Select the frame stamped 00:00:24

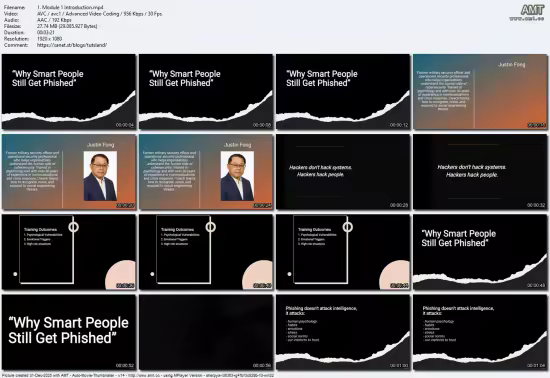tap(206, 172)
